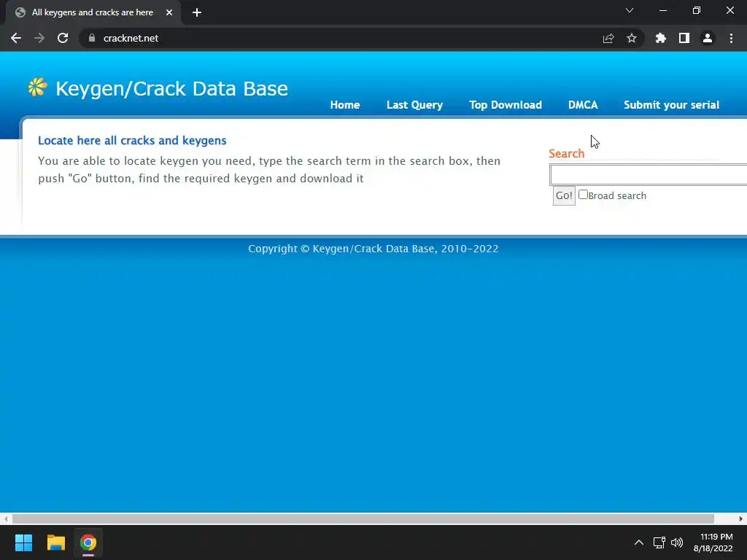This screenshot has height=560, width=747.
Task: Click the Go! search button
Action: [x=564, y=195]
